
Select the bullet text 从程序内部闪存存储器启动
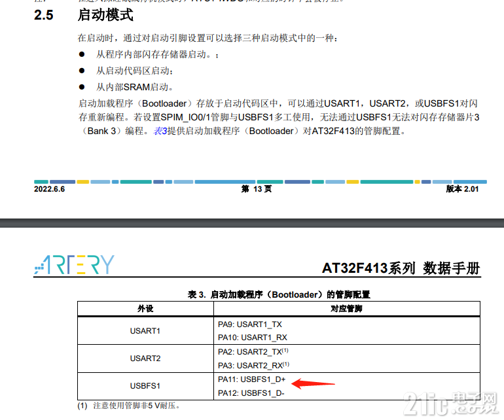[157, 54]
